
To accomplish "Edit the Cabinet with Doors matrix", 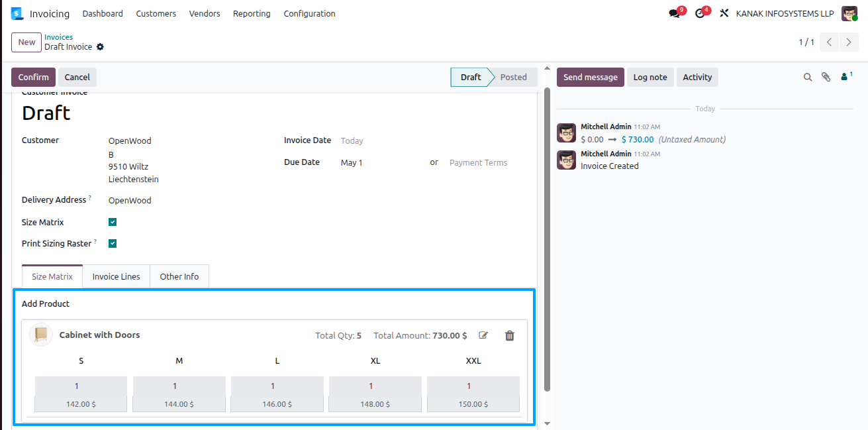I will coord(483,335).
